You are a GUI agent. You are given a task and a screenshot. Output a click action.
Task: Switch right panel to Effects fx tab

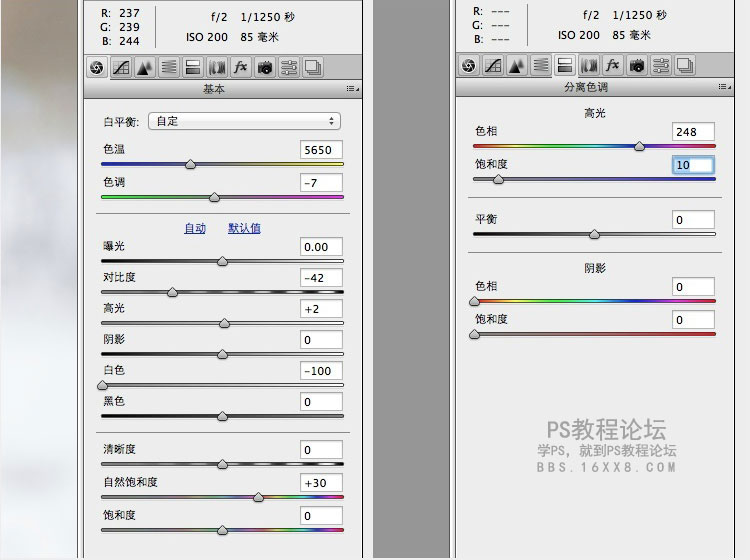[x=613, y=66]
